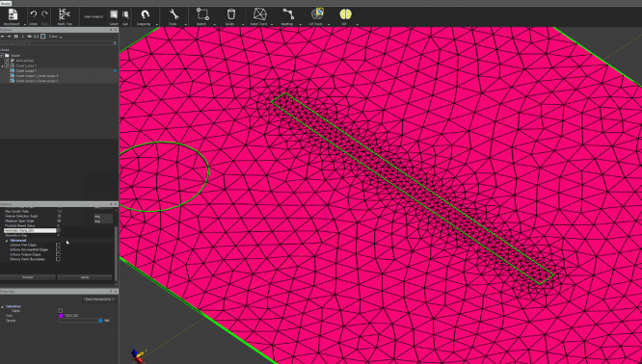Viewport: 642px width, 364px height.
Task: Click the Explorer quick search field
Action: [x=56, y=43]
